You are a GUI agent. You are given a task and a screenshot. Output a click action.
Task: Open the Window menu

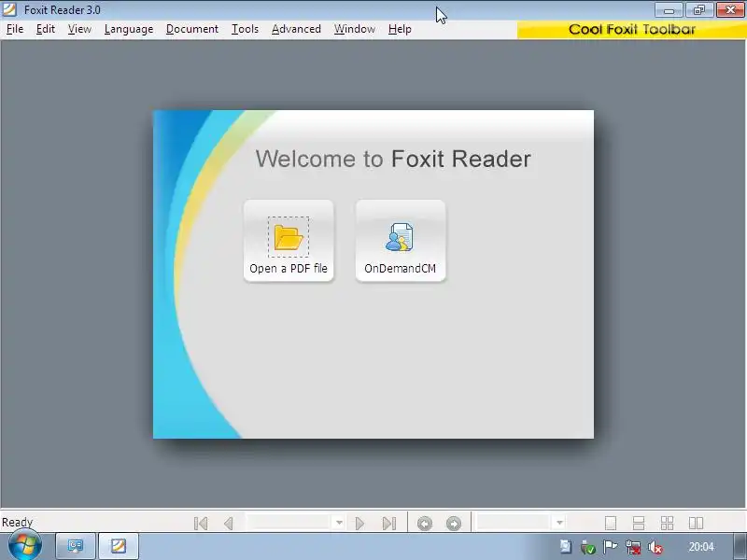pyautogui.click(x=355, y=29)
